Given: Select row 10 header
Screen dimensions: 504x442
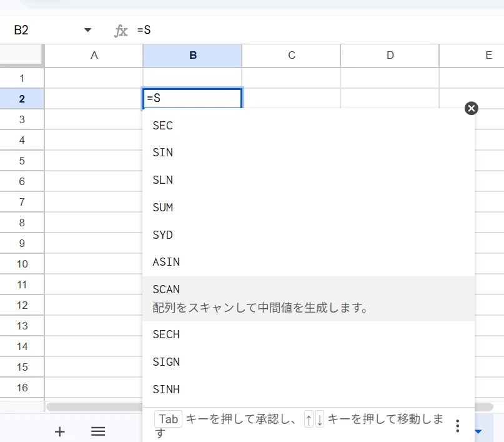Looking at the screenshot, I should tap(22, 264).
